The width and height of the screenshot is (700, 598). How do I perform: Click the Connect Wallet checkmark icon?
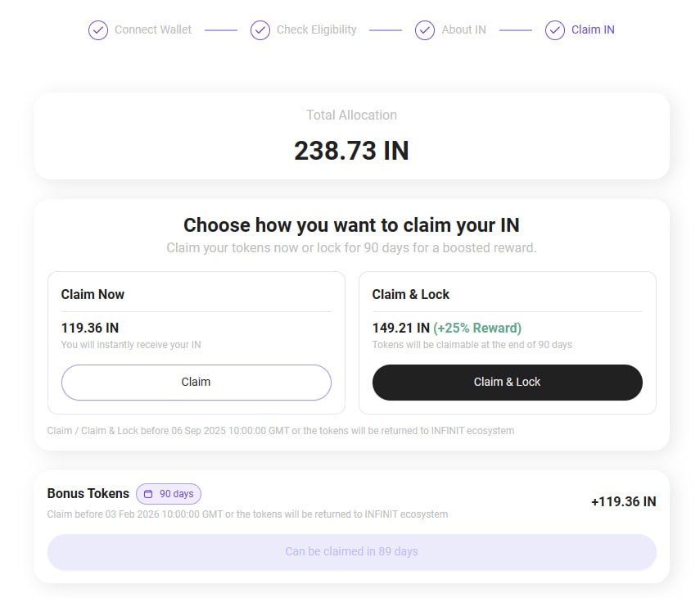tap(97, 30)
